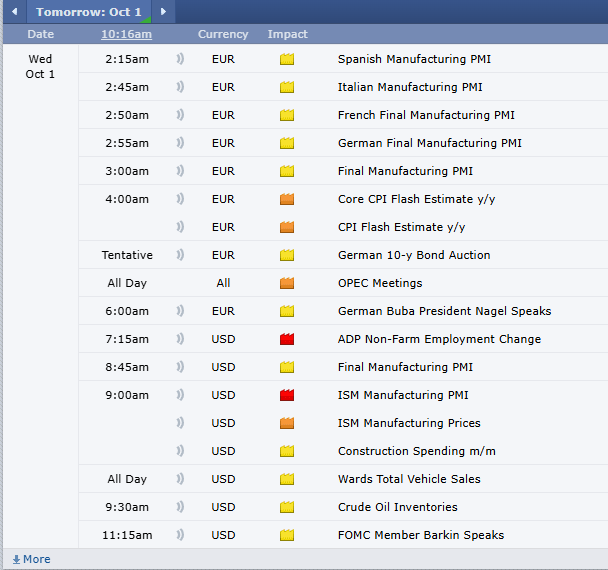Image resolution: width=608 pixels, height=570 pixels.
Task: Click the Impact column header
Action: [288, 35]
